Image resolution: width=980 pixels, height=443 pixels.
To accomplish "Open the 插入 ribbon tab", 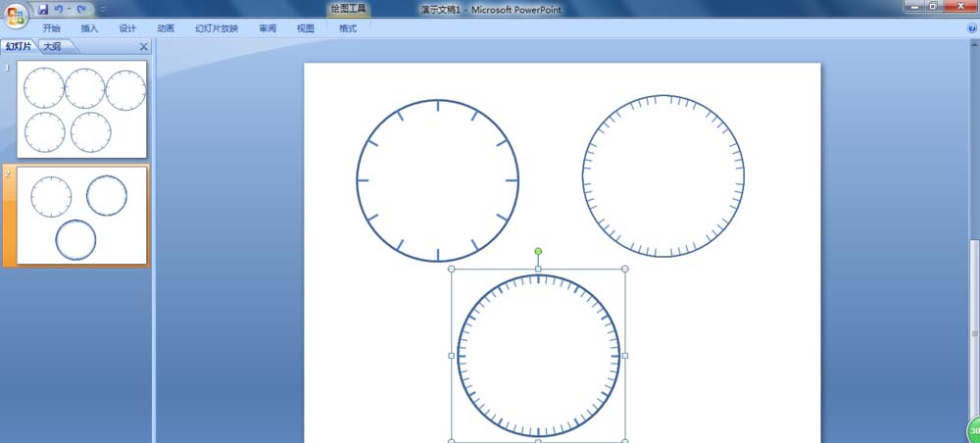I will (89, 28).
